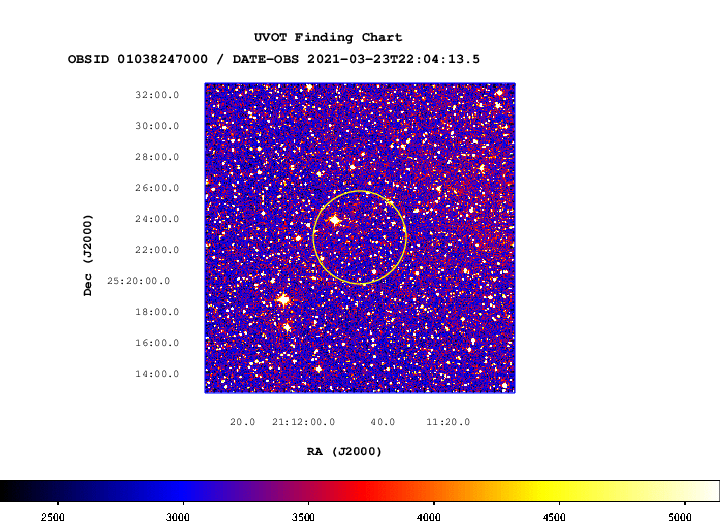Viewport: 720px width, 521px height.
Task: Click the Dec axis label '18:00.0'
Action: (x=157, y=312)
